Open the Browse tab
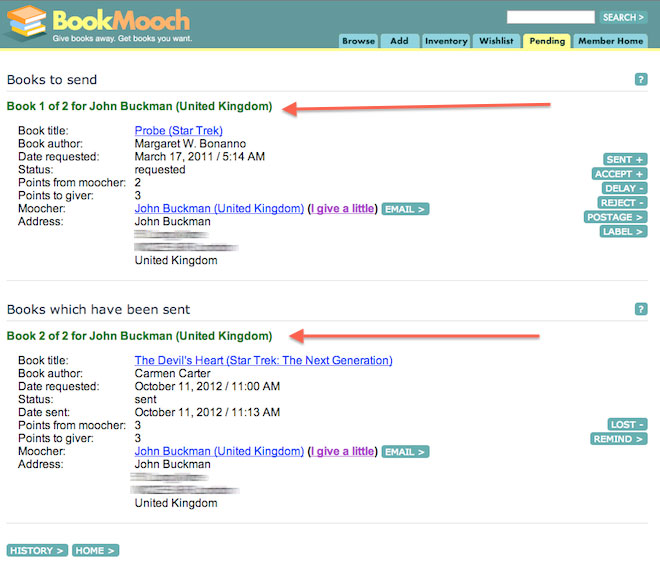 point(358,41)
